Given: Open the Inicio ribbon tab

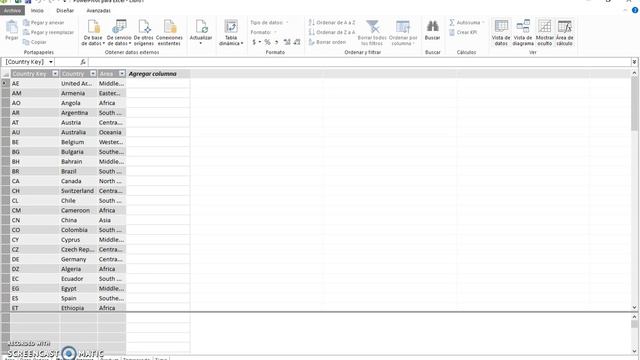Looking at the screenshot, I should [37, 11].
